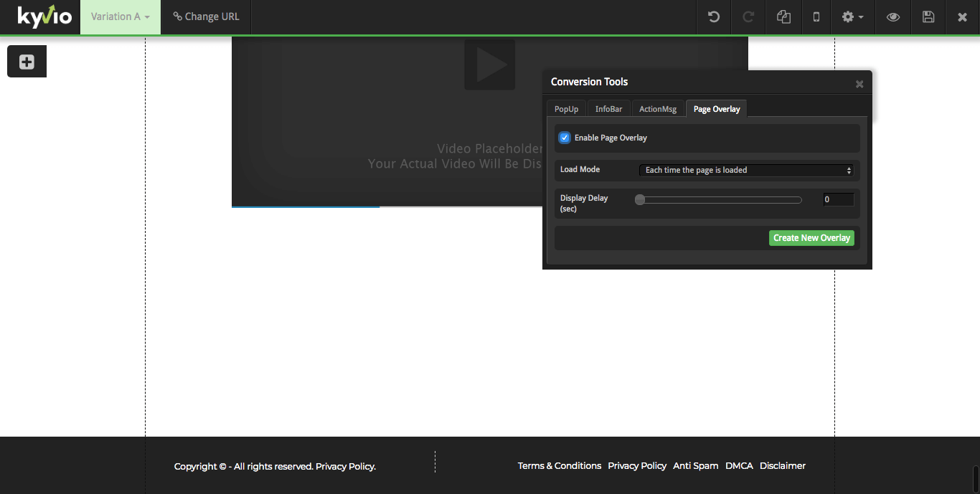
Task: Open the Privacy Policy link beside Anti Spam
Action: pyautogui.click(x=637, y=466)
